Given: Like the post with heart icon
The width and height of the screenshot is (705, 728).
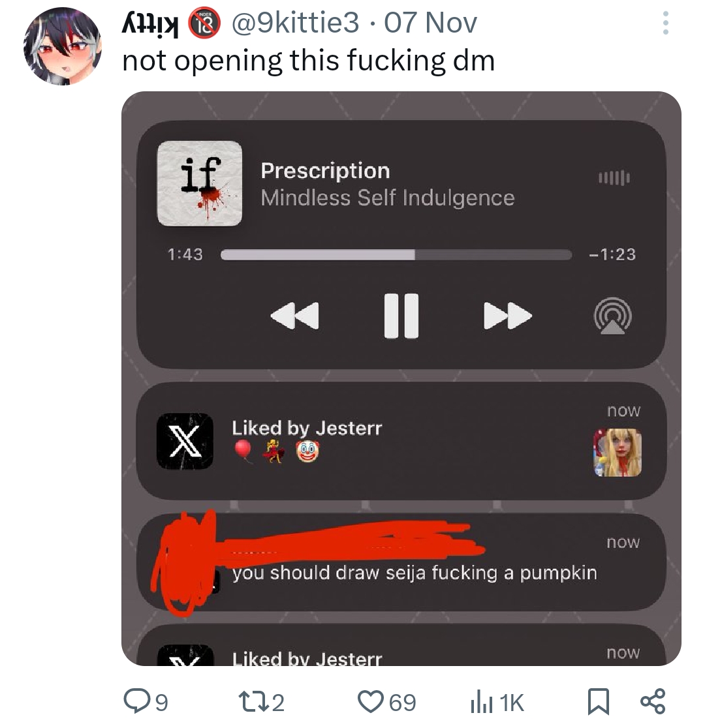Looking at the screenshot, I should point(370,701).
